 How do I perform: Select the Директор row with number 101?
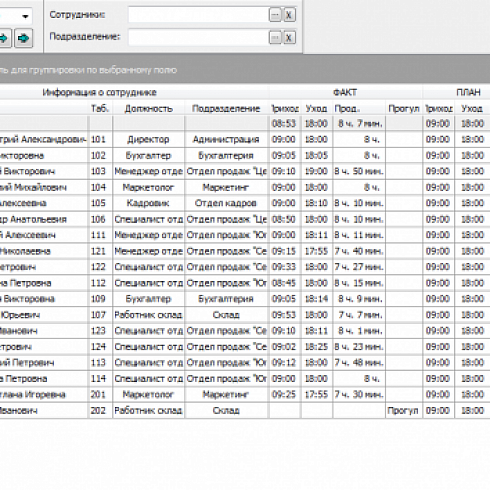245,139
